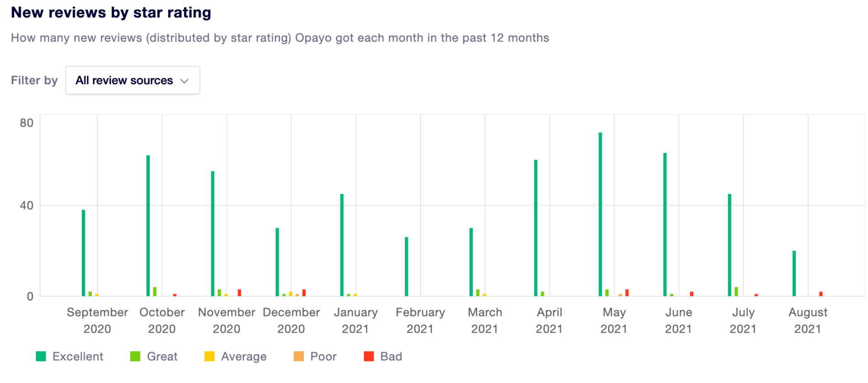This screenshot has width=868, height=383.
Task: Click April 2021's Excellent bar
Action: tap(536, 228)
